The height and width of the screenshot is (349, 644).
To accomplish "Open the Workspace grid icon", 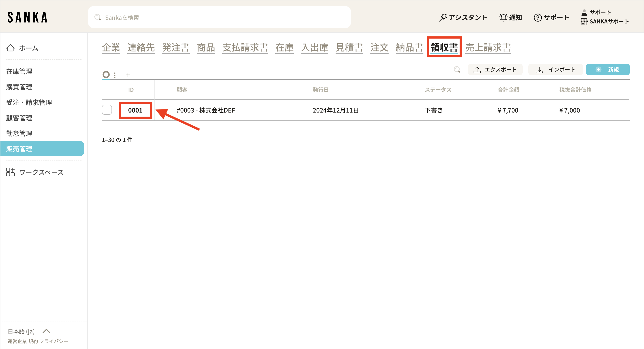I will point(10,172).
